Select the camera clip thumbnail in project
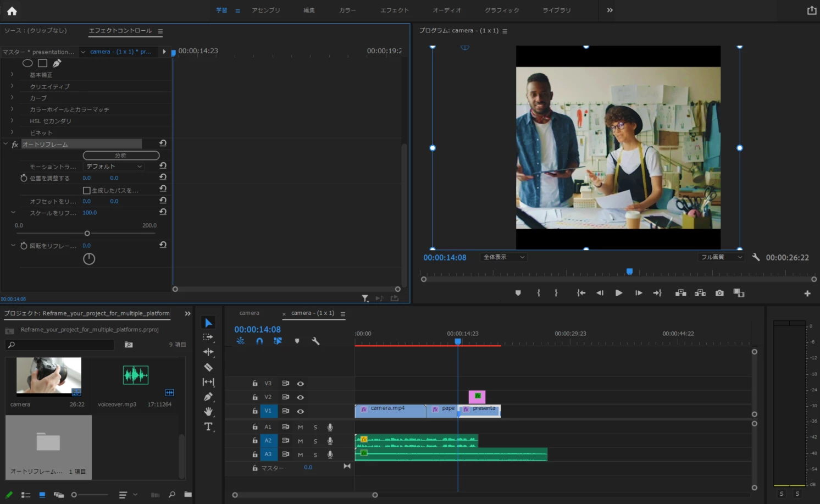The width and height of the screenshot is (820, 504). 49,376
